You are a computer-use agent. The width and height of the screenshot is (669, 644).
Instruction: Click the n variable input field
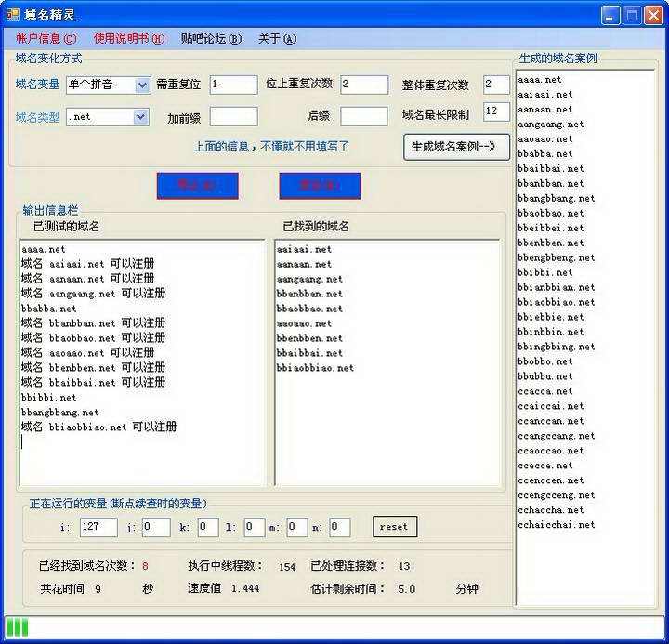340,527
